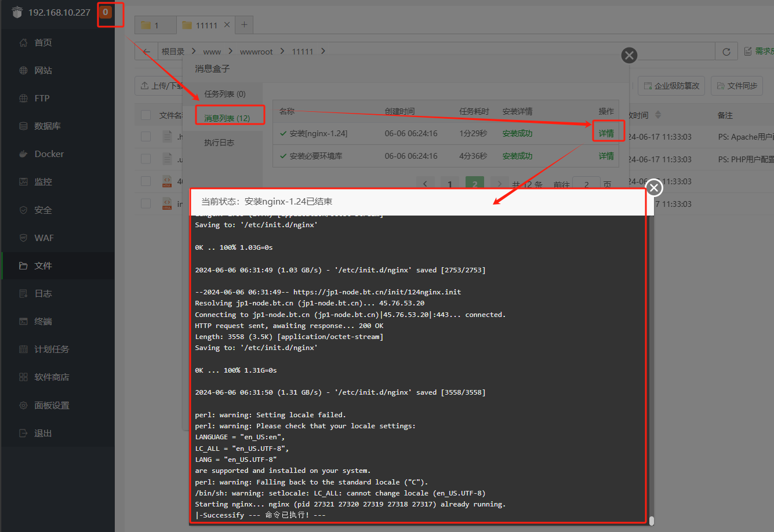Go to page 1 of messages
The width and height of the screenshot is (774, 532).
[x=449, y=184]
